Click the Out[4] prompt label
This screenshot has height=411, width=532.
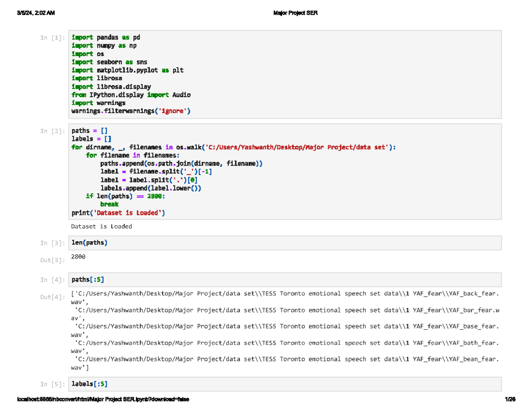pyautogui.click(x=52, y=297)
